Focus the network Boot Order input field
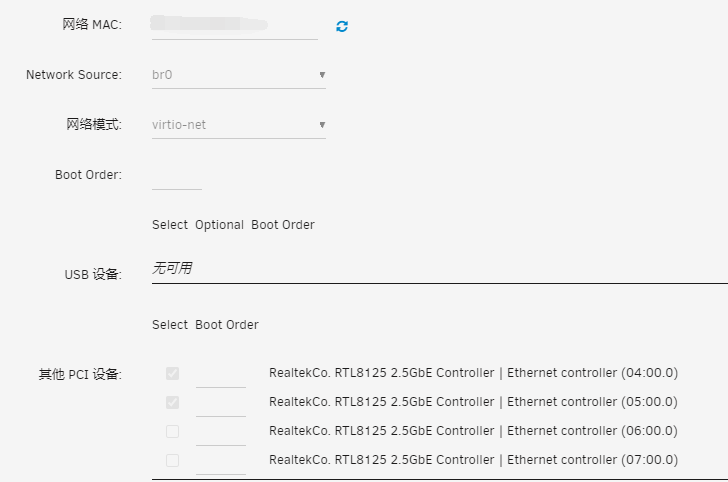Screen dimensions: 728x482 (x=176, y=177)
